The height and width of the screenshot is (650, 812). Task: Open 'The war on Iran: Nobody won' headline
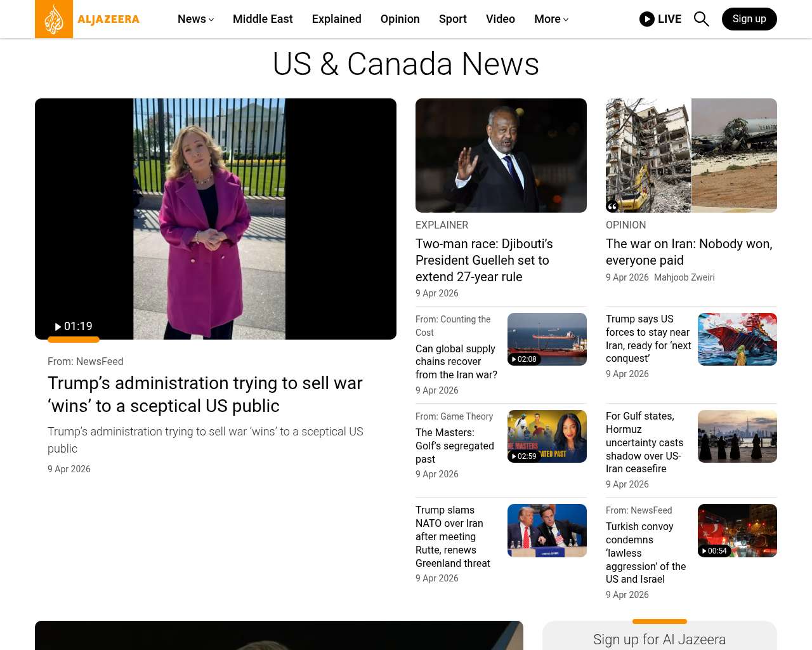688,252
